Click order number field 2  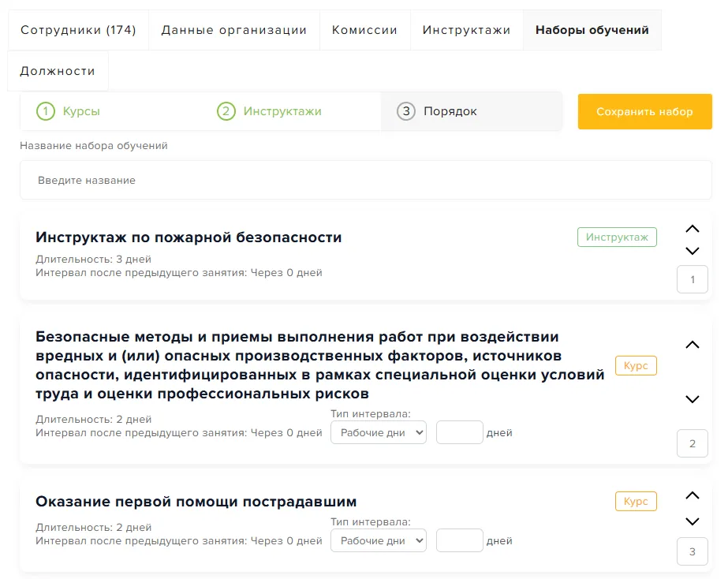pos(693,443)
